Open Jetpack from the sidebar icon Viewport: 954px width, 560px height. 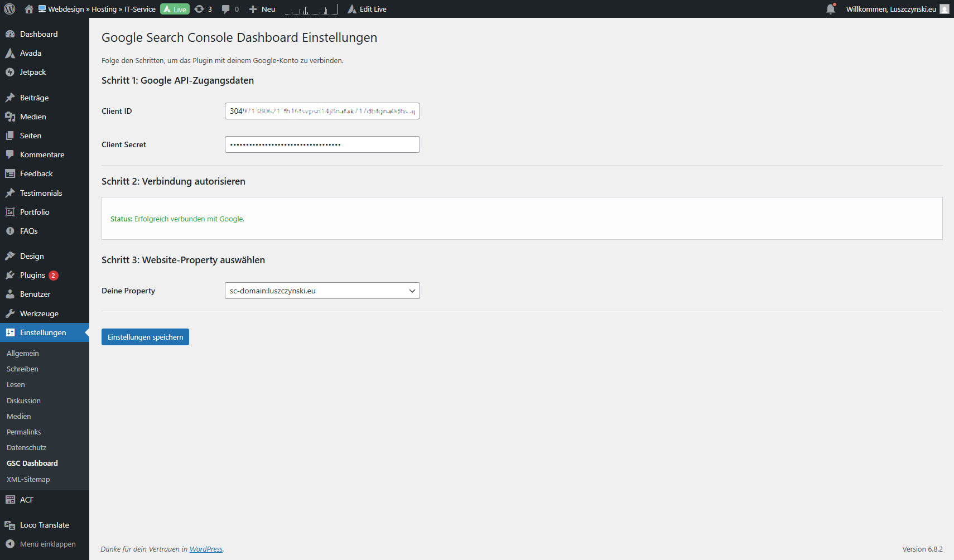tap(11, 71)
